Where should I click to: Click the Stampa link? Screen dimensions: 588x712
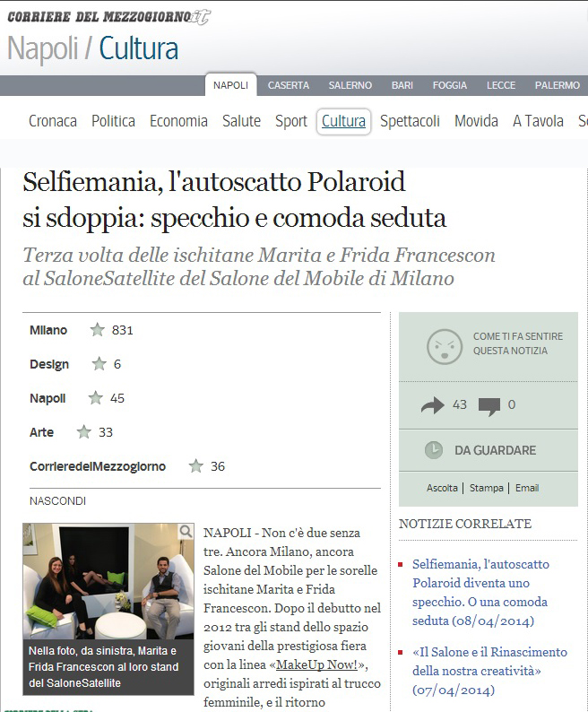[487, 488]
